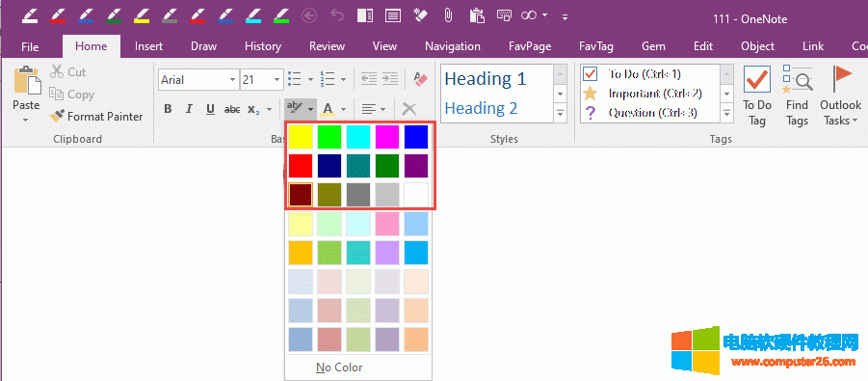Click the To Do Tag button
Viewport: 868px width, 381px height.
[757, 95]
